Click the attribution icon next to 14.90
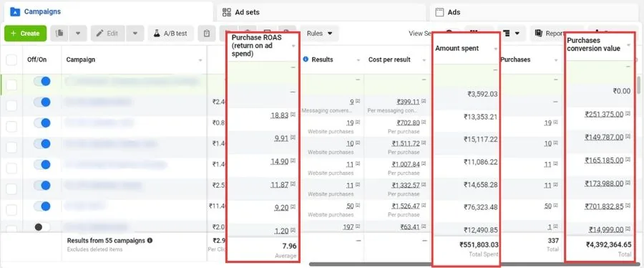Image resolution: width=644 pixels, height=268 pixels. pos(293,161)
